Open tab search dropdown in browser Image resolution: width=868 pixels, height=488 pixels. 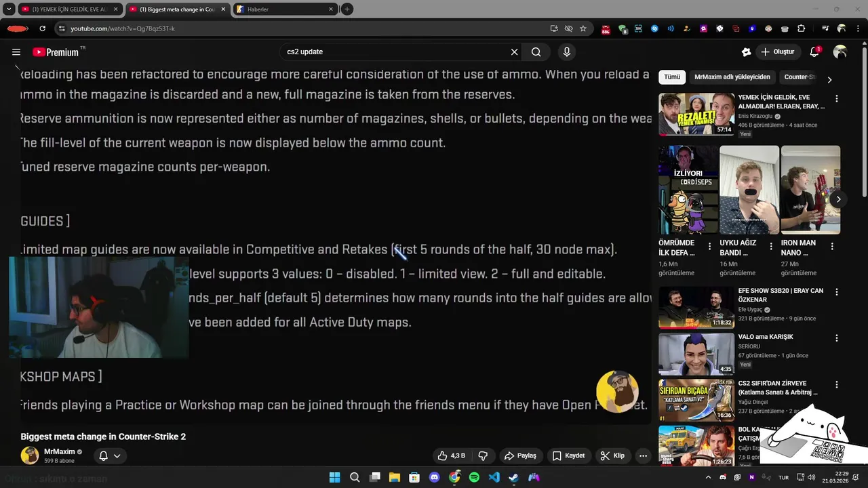pyautogui.click(x=9, y=9)
